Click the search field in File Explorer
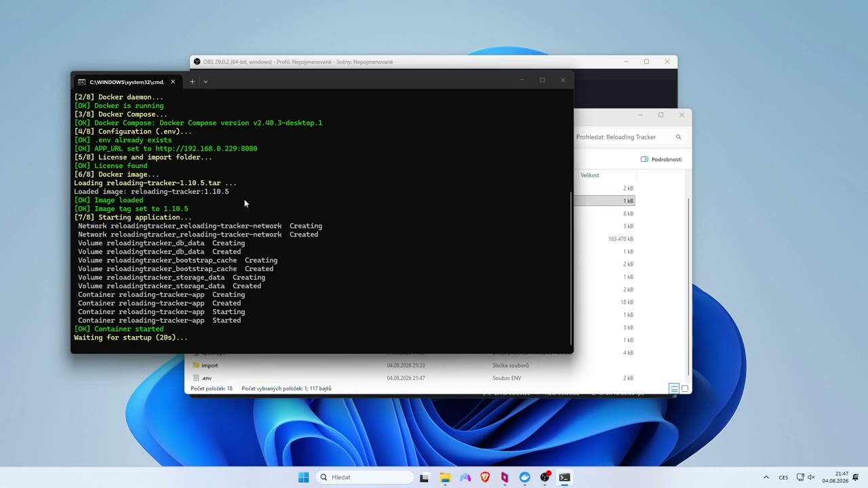 tap(628, 137)
